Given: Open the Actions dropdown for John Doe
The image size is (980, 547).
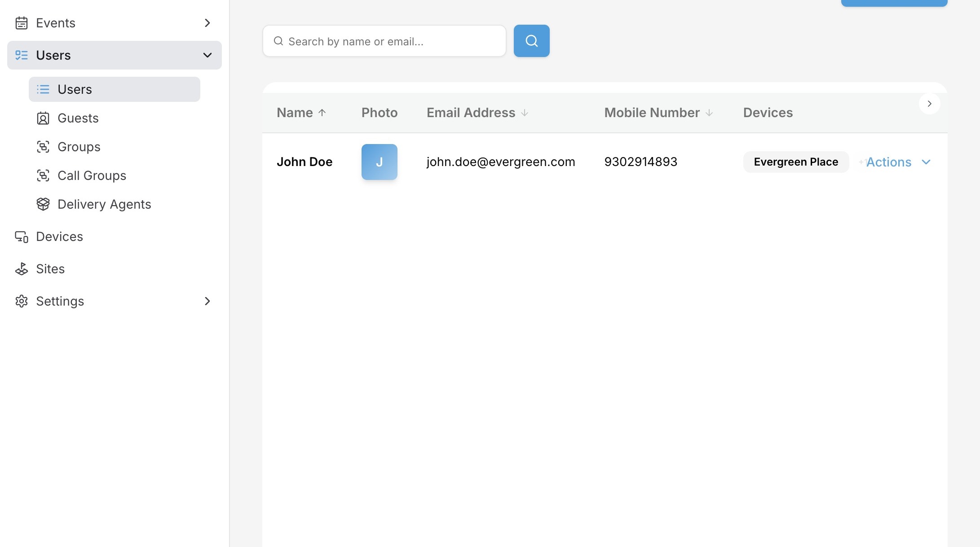Looking at the screenshot, I should pos(898,162).
